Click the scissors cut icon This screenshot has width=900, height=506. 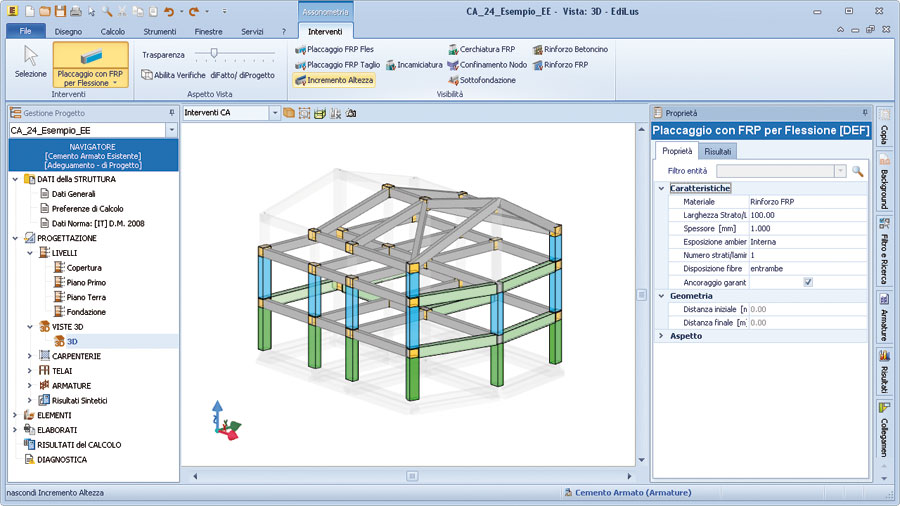point(122,11)
